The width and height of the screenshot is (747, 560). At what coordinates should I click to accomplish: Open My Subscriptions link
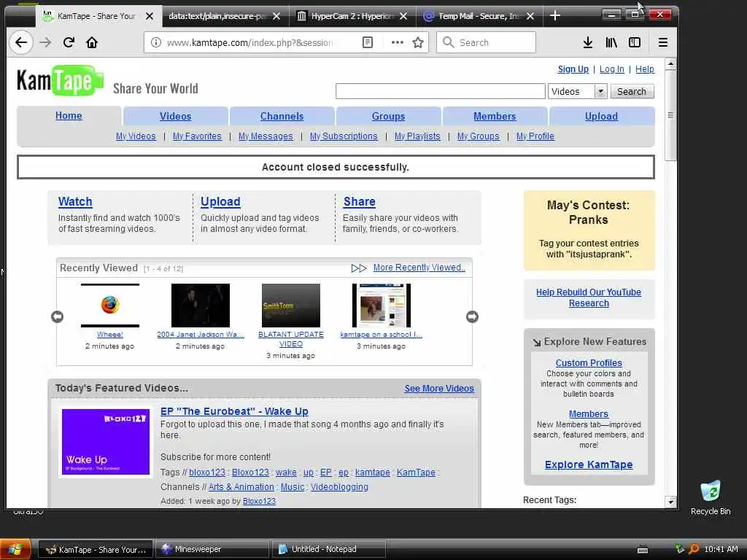point(344,136)
